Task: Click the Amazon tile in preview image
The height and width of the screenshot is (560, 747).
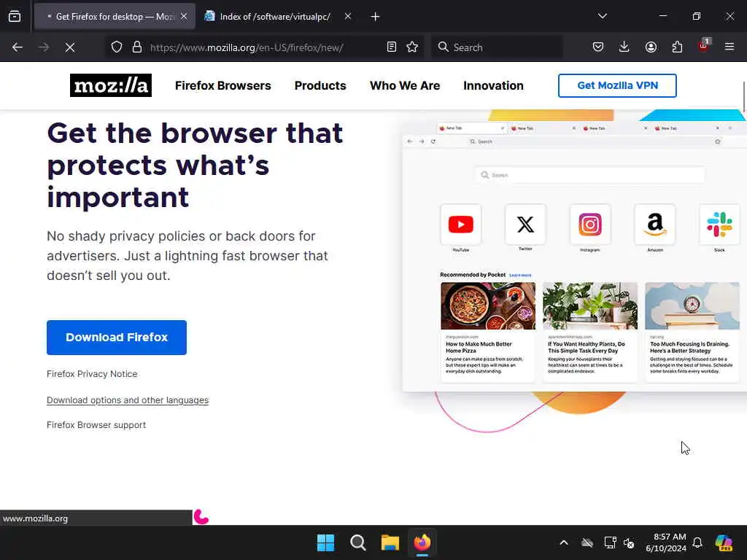Action: pos(655,225)
